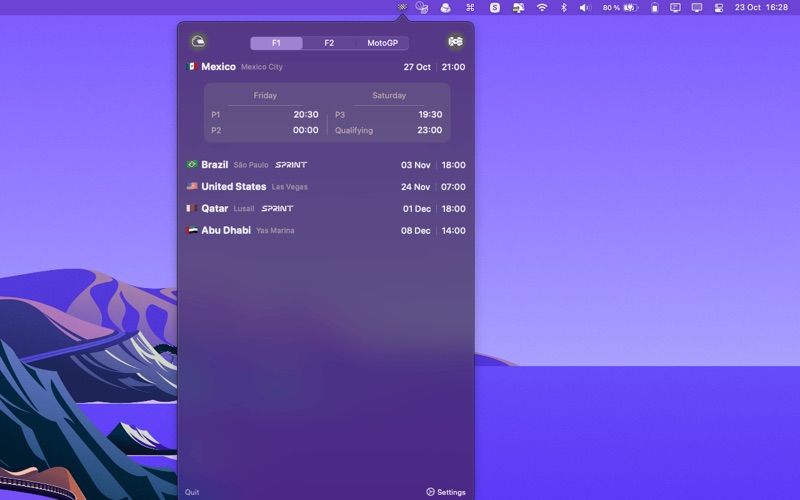
Task: Open the driver helmet standings icon
Action: pos(198,42)
